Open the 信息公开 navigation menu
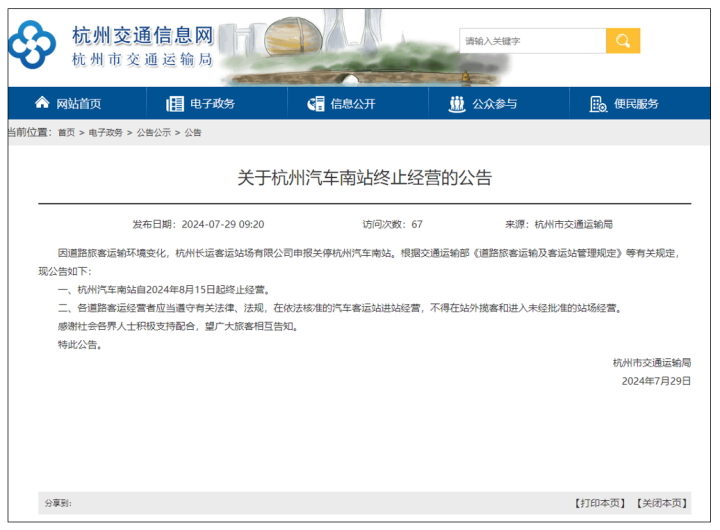This screenshot has height=530, width=720. (x=353, y=104)
